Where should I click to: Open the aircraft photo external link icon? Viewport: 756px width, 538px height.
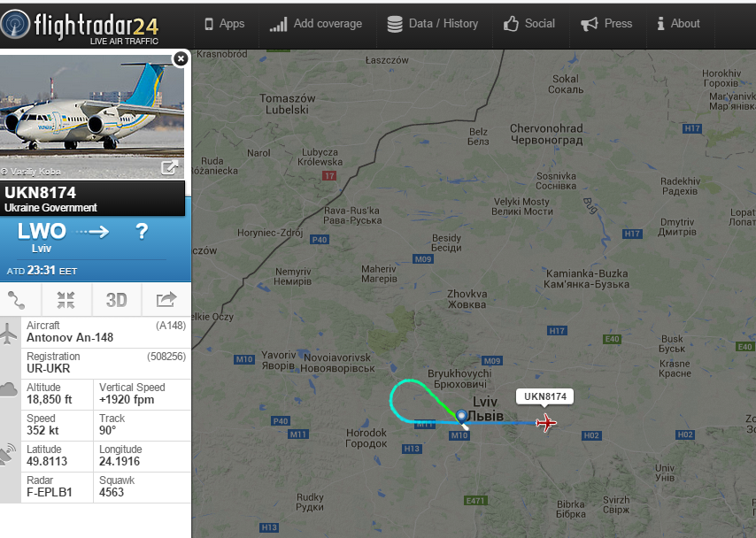(x=169, y=167)
